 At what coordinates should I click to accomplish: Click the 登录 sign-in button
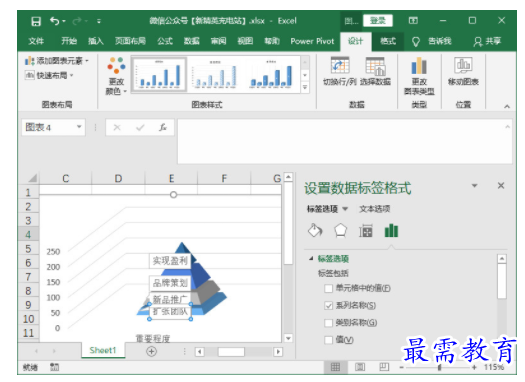[x=378, y=21]
